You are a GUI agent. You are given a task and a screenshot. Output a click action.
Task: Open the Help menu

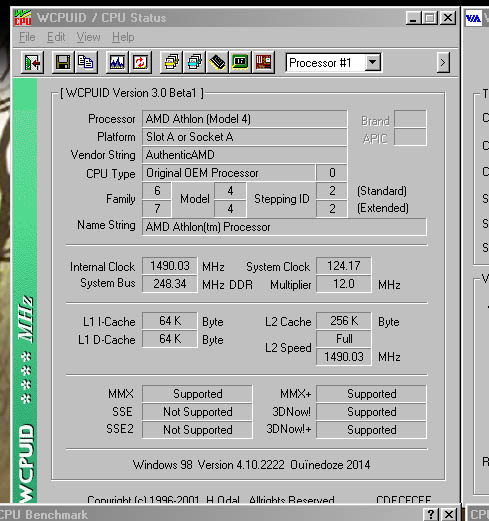123,37
